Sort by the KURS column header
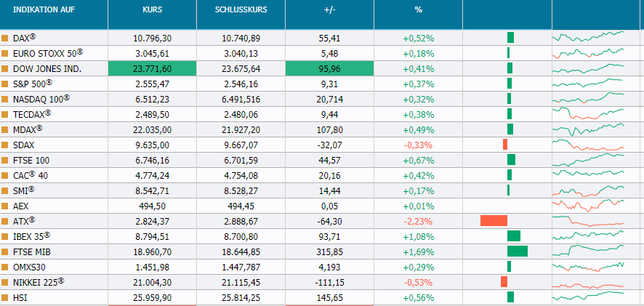 (x=152, y=12)
